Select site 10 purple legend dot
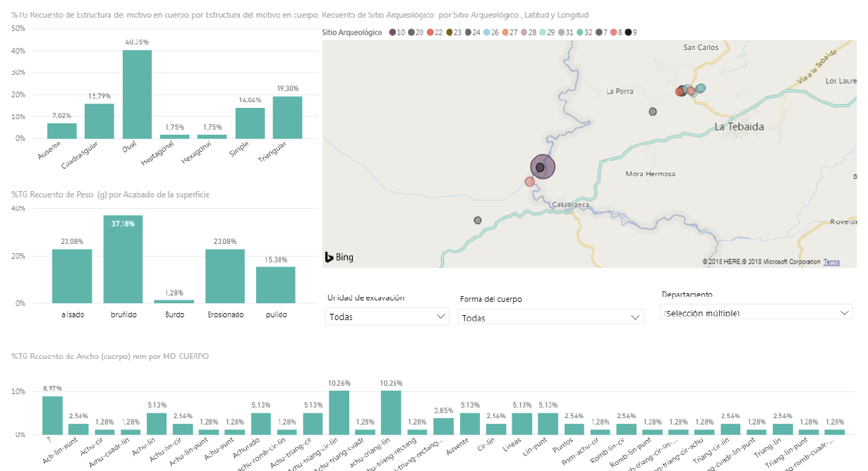Image resolution: width=868 pixels, height=471 pixels. click(x=392, y=32)
